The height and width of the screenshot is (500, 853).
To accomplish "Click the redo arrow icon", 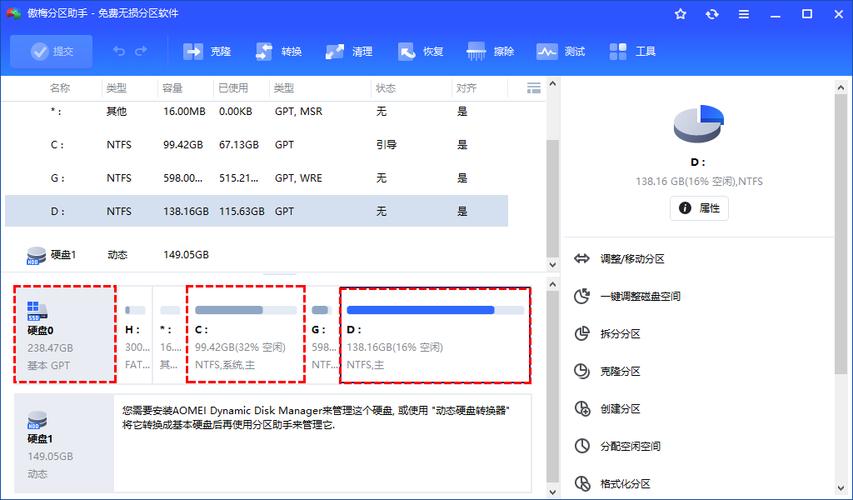I will [141, 51].
